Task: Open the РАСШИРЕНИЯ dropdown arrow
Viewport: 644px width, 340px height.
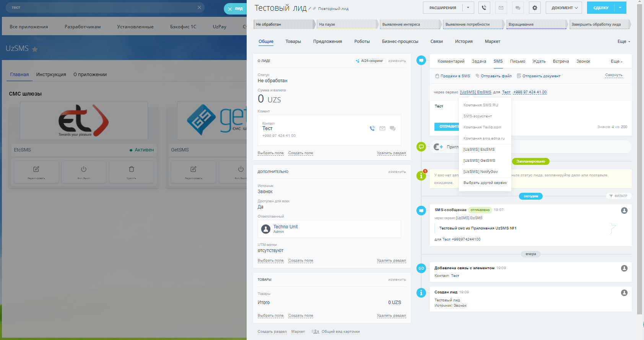Action: pos(468,8)
